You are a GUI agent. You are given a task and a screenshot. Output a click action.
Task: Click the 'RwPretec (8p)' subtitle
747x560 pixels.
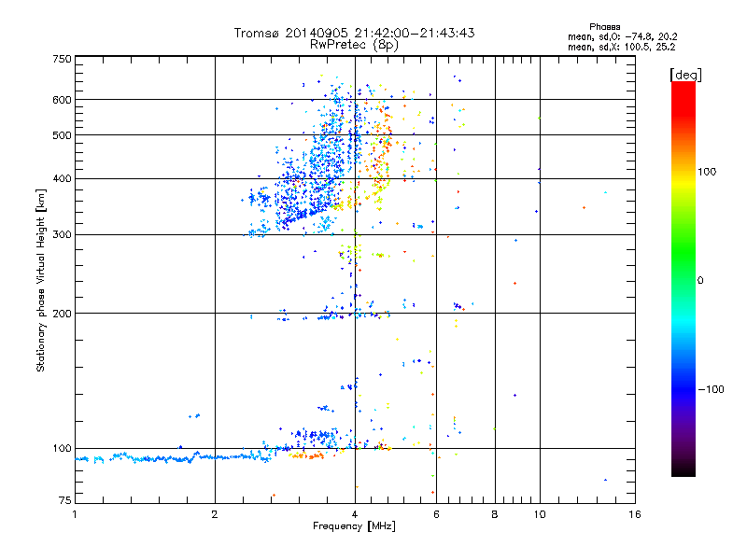(x=354, y=45)
